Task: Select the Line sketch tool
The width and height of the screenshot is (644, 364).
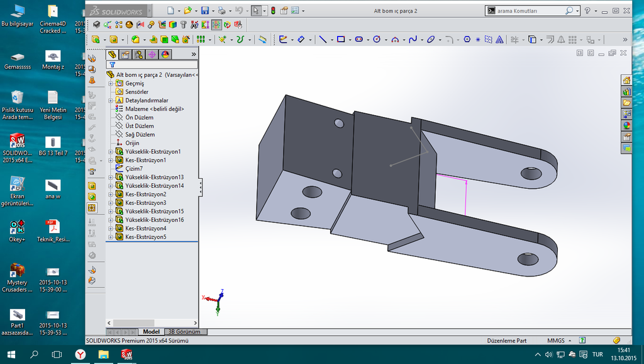Action: point(323,39)
